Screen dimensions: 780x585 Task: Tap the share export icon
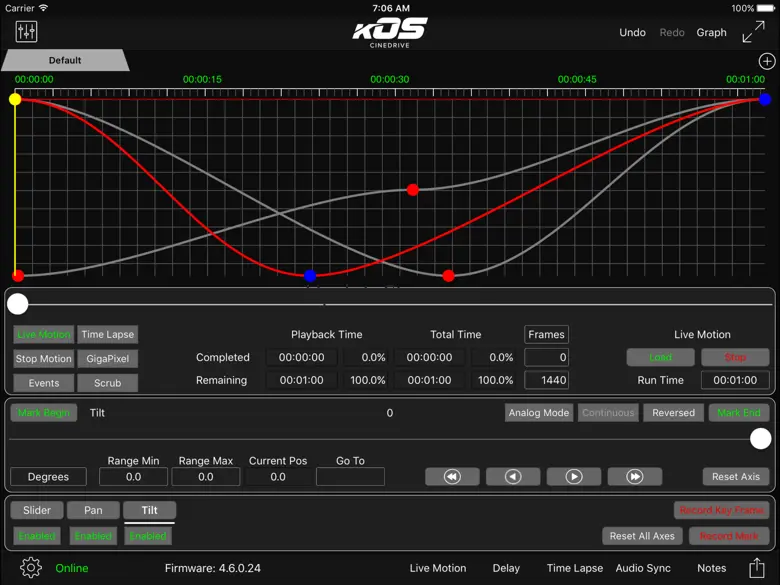point(757,568)
